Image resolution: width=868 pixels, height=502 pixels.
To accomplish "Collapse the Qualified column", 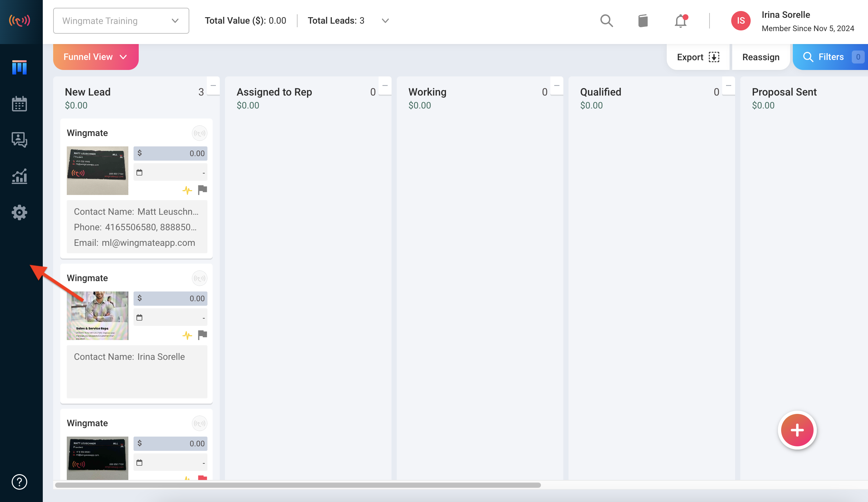I will pos(729,86).
